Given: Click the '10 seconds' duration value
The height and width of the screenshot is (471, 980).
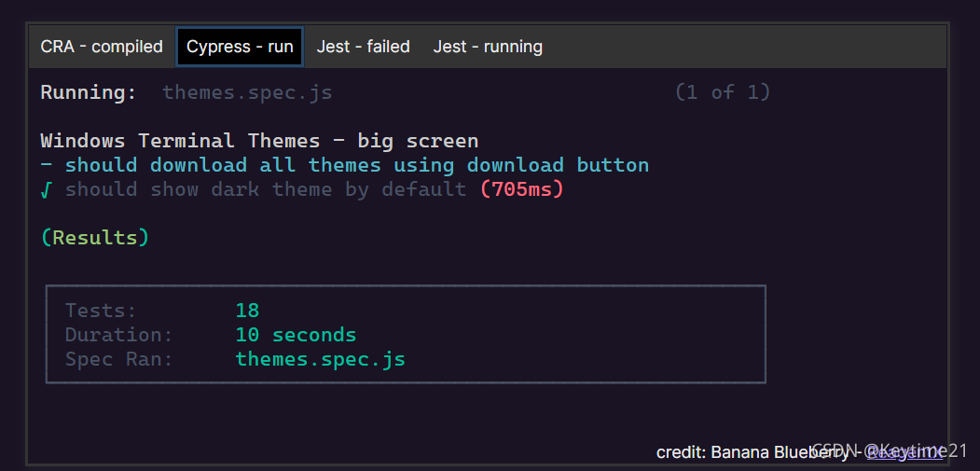Looking at the screenshot, I should 297,335.
